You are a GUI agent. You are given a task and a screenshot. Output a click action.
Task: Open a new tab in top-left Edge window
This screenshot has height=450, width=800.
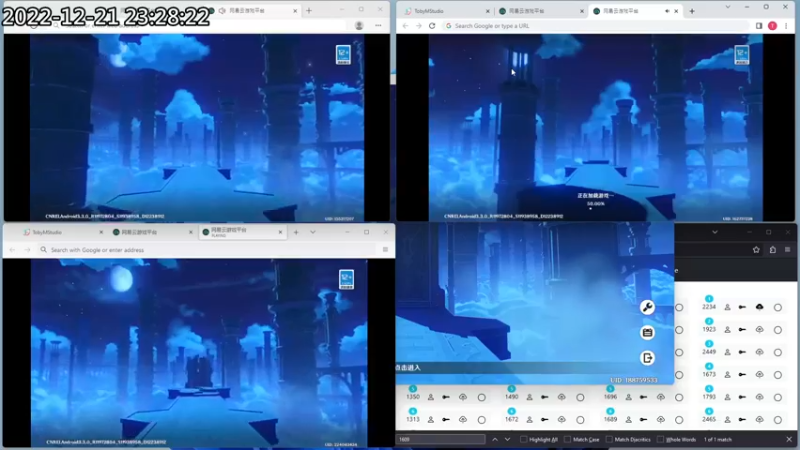[x=309, y=11]
